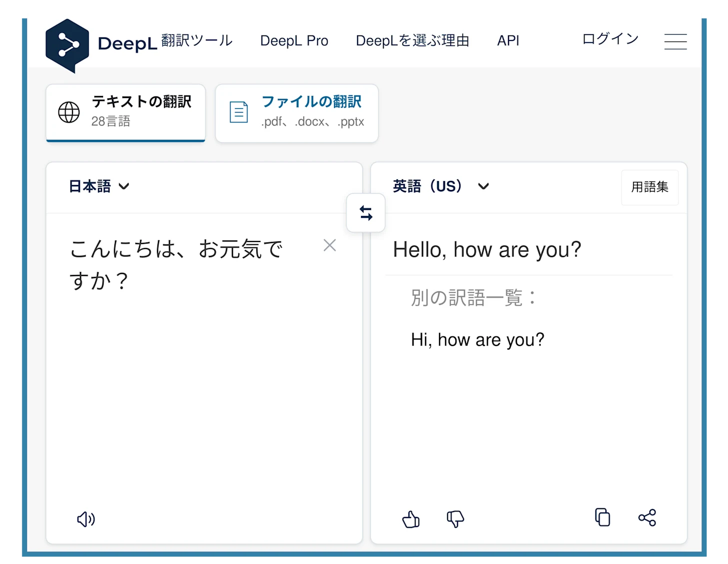Select テキストの翻訳 tab
This screenshot has width=728, height=564.
pyautogui.click(x=125, y=112)
